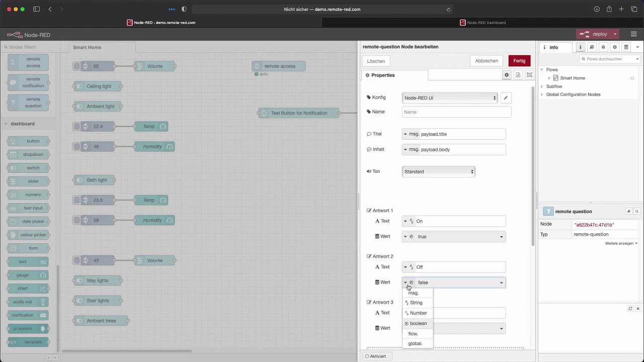Open the node description document icon

click(518, 75)
